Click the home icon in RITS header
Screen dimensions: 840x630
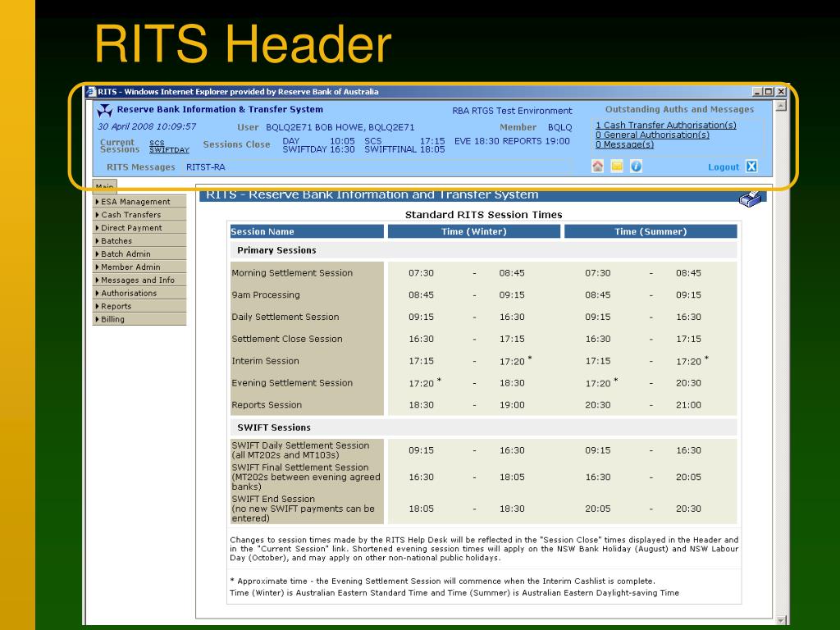click(597, 166)
